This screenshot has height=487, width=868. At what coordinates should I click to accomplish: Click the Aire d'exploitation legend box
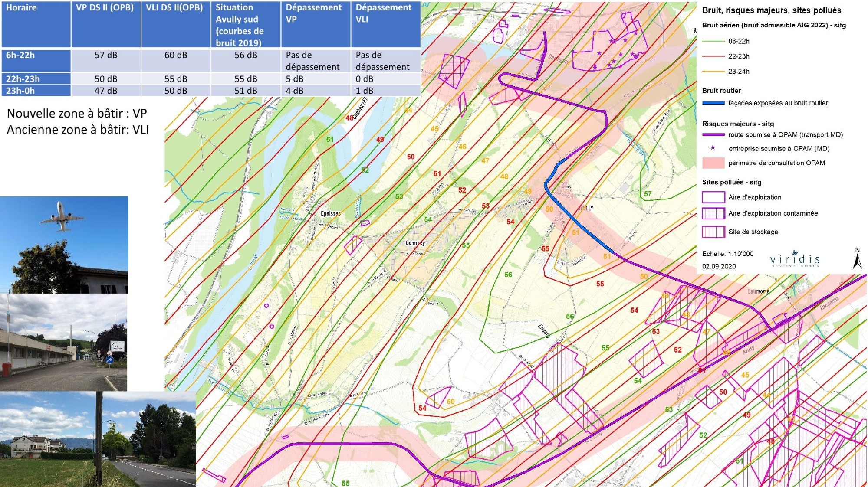713,197
